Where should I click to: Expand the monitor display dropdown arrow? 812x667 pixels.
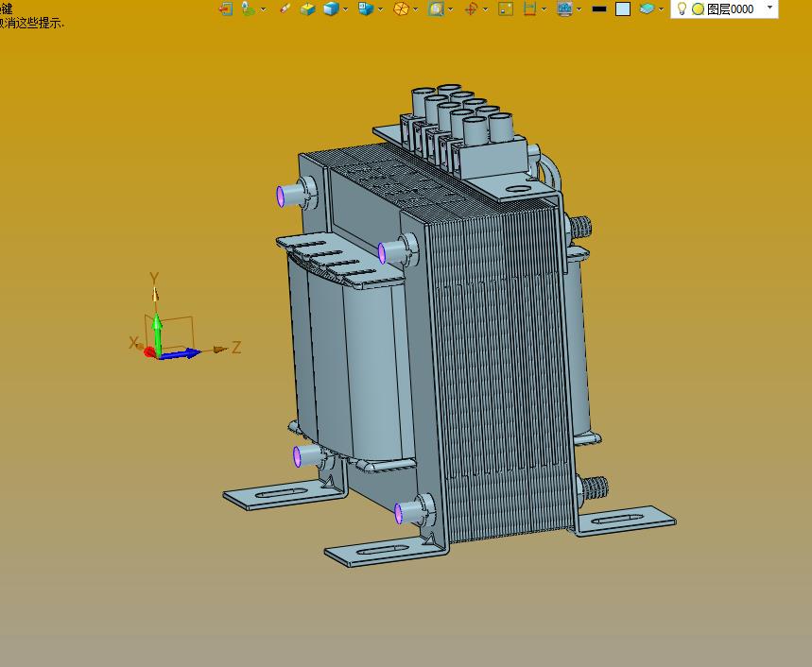tap(579, 9)
